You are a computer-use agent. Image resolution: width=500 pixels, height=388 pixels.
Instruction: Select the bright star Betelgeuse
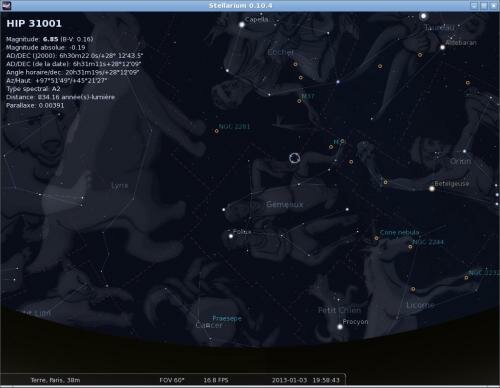pos(432,189)
